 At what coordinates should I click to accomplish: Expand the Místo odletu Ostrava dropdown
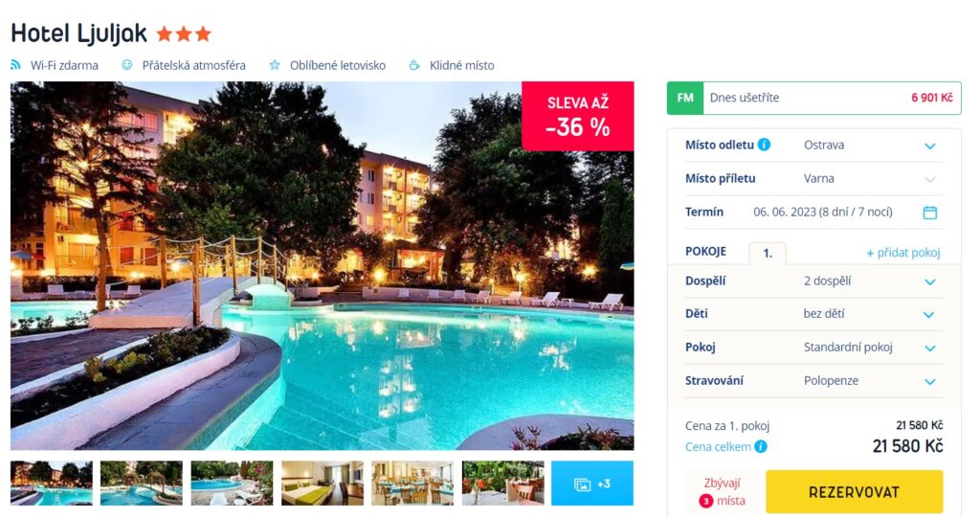[x=813, y=146]
